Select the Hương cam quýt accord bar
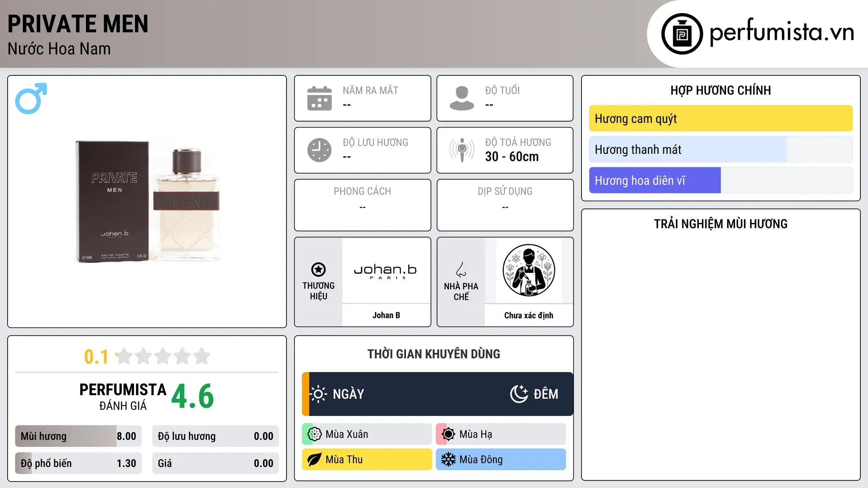Viewport: 868px width, 488px height. tap(721, 119)
